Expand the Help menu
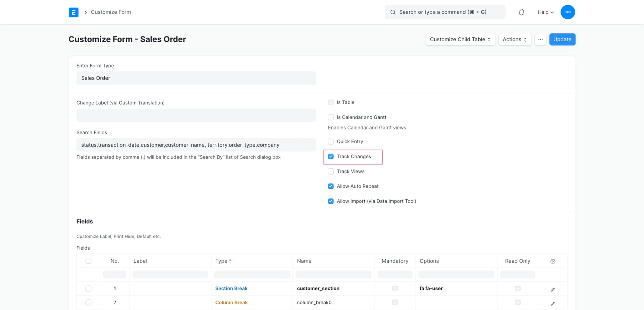Image resolution: width=644 pixels, height=310 pixels. click(x=545, y=12)
